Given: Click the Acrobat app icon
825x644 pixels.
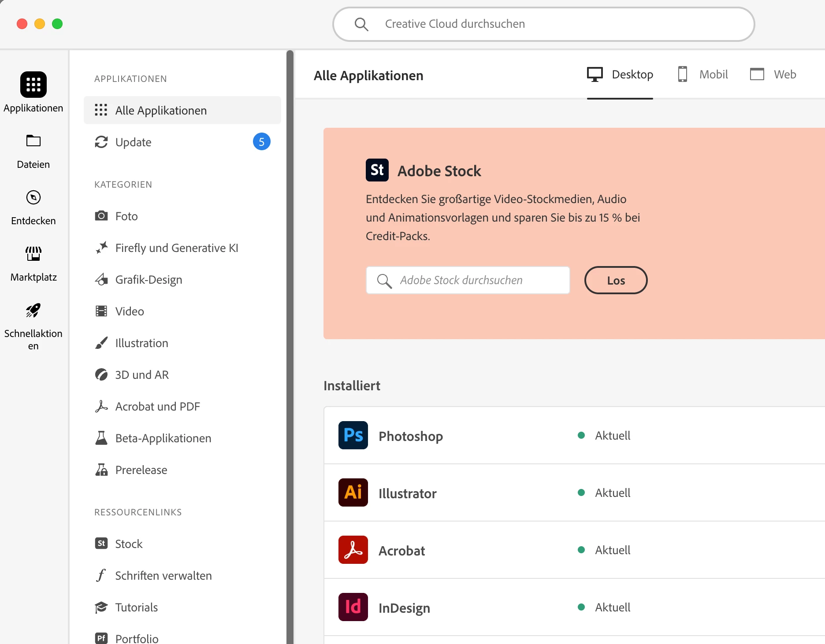Looking at the screenshot, I should click(353, 550).
